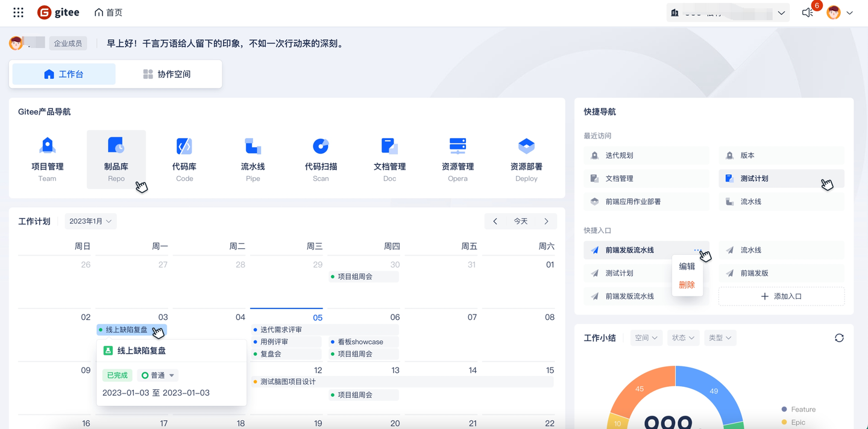
Task: Click the notification bell icon
Action: (x=807, y=11)
